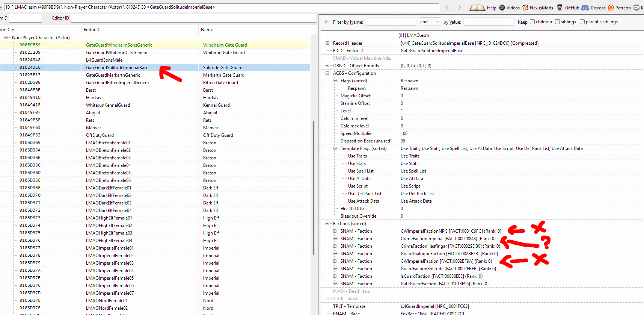Click the CrimeFactionImperial faction value

448,239
